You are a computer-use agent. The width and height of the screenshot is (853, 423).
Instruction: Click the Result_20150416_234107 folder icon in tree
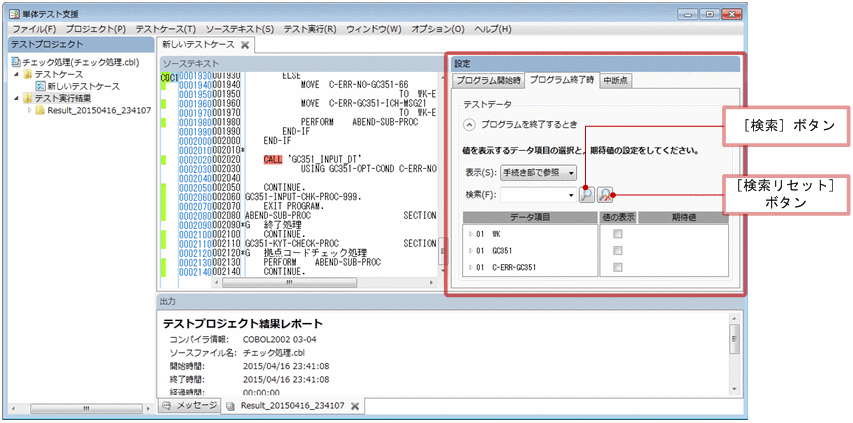[40, 110]
